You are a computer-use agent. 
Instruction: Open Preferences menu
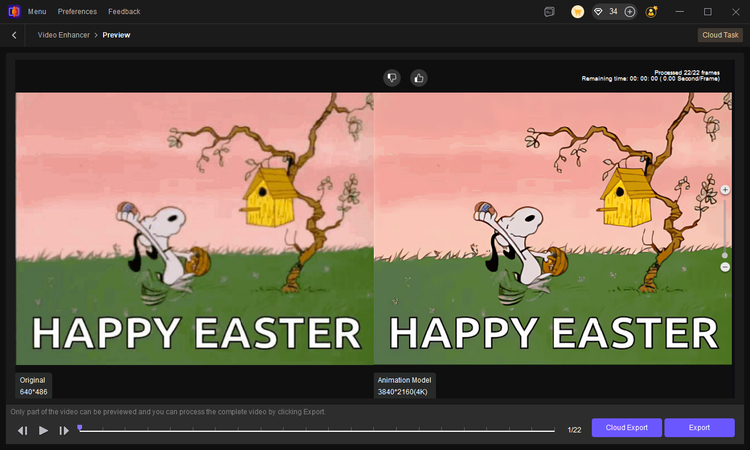pyautogui.click(x=77, y=11)
